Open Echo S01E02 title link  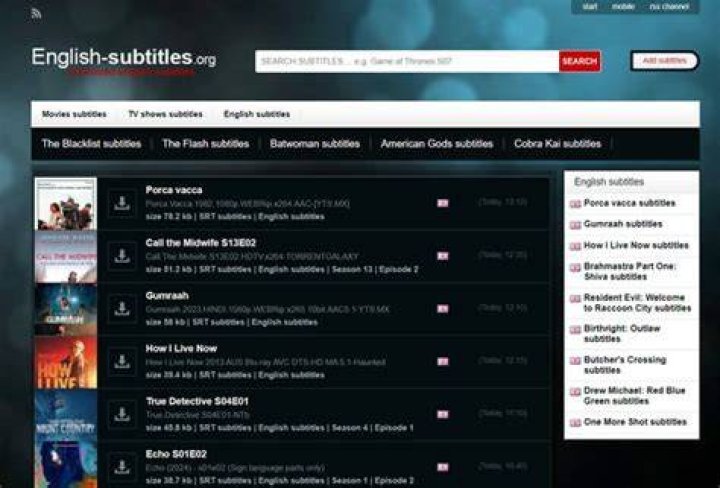click(176, 454)
